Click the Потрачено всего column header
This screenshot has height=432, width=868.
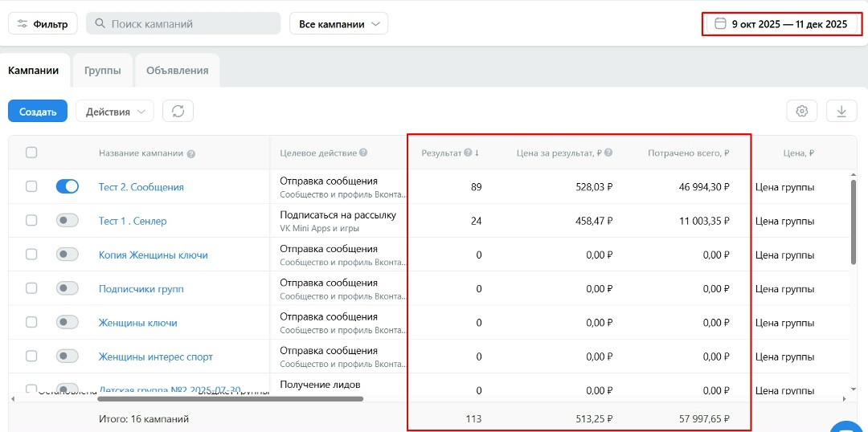689,153
